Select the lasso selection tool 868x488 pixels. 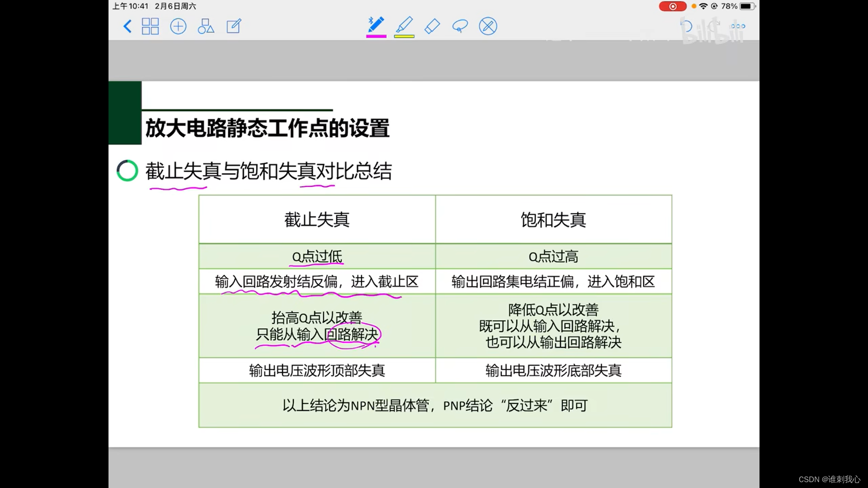pyautogui.click(x=460, y=26)
